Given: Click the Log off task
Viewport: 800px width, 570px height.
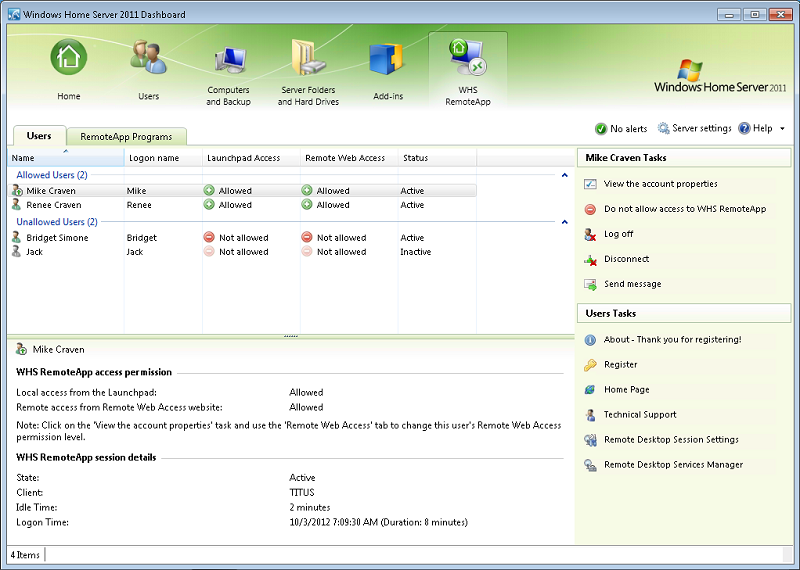Looking at the screenshot, I should coord(618,234).
